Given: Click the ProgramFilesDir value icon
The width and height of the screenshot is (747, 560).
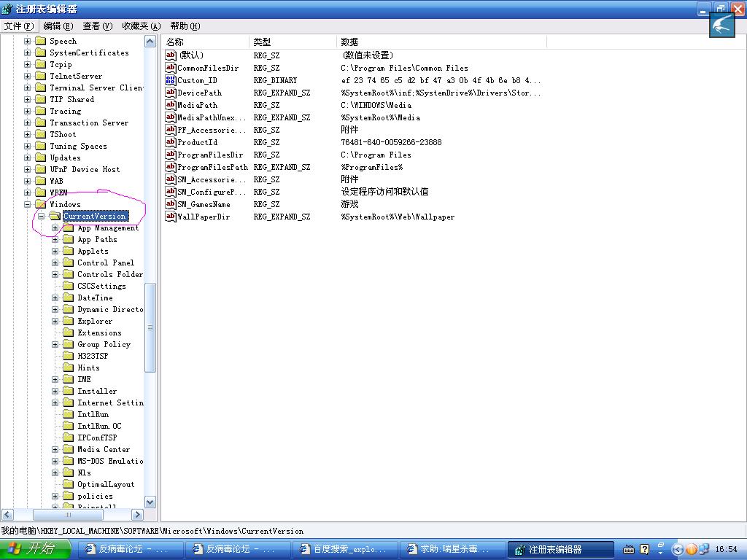Looking at the screenshot, I should pyautogui.click(x=171, y=155).
